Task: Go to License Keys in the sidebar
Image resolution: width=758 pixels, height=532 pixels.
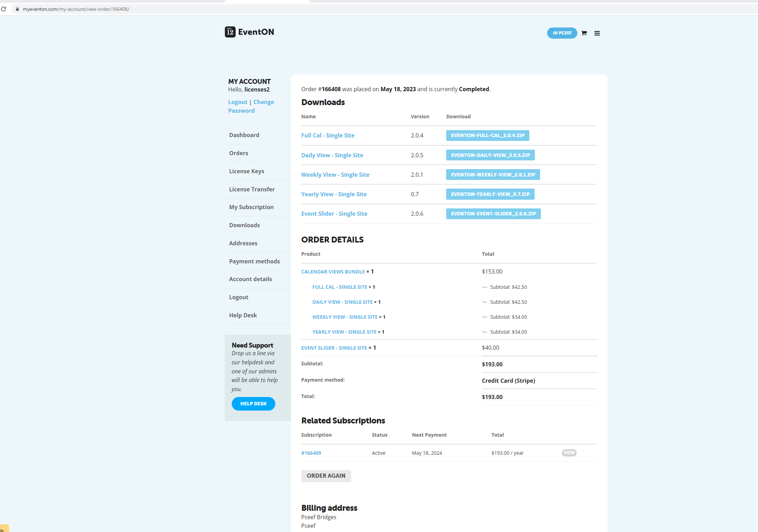Action: point(247,171)
